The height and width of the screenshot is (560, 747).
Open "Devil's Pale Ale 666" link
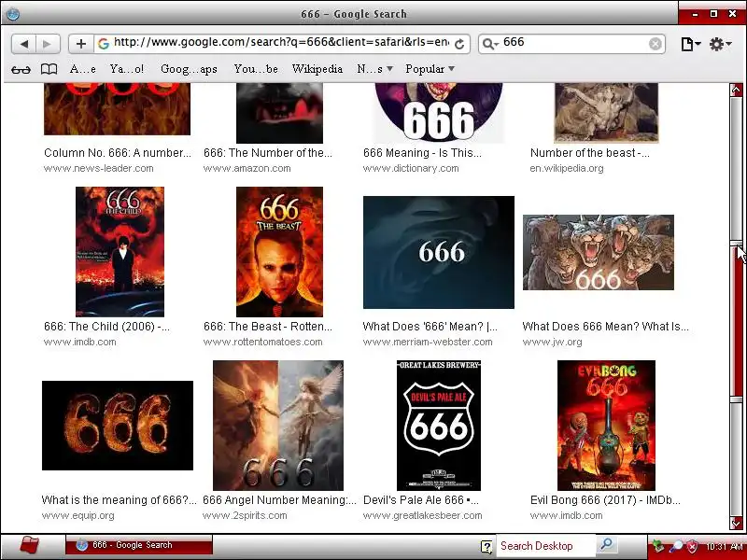coord(421,500)
